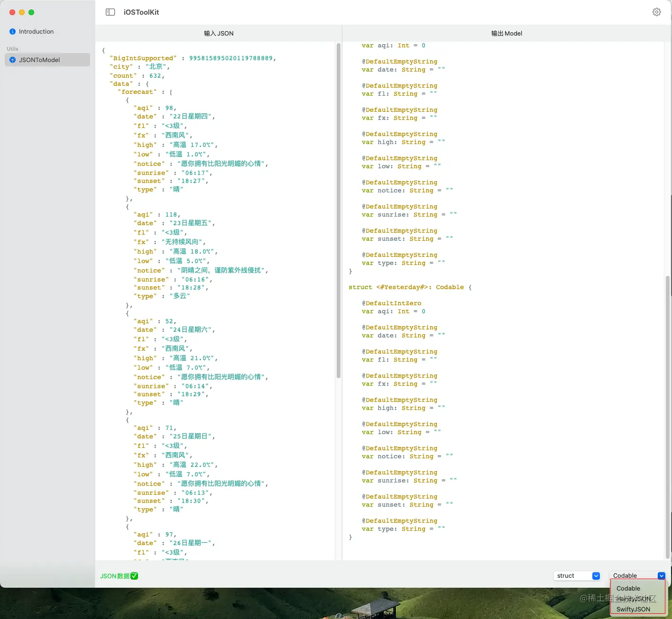Select JSONToModel in the Utils list
The image size is (672, 619).
[47, 60]
